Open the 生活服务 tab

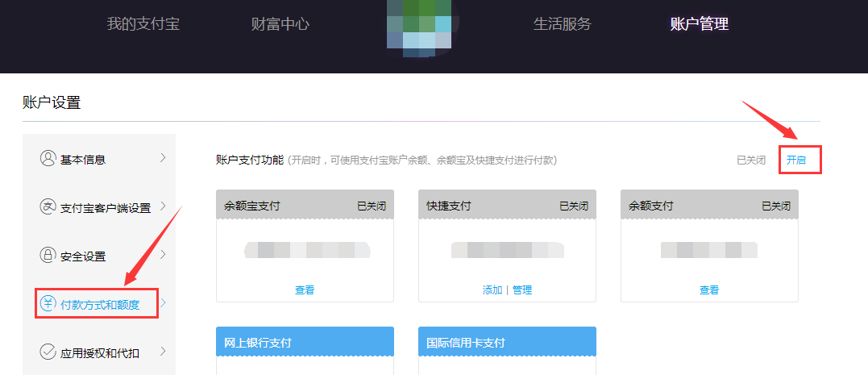click(x=563, y=24)
